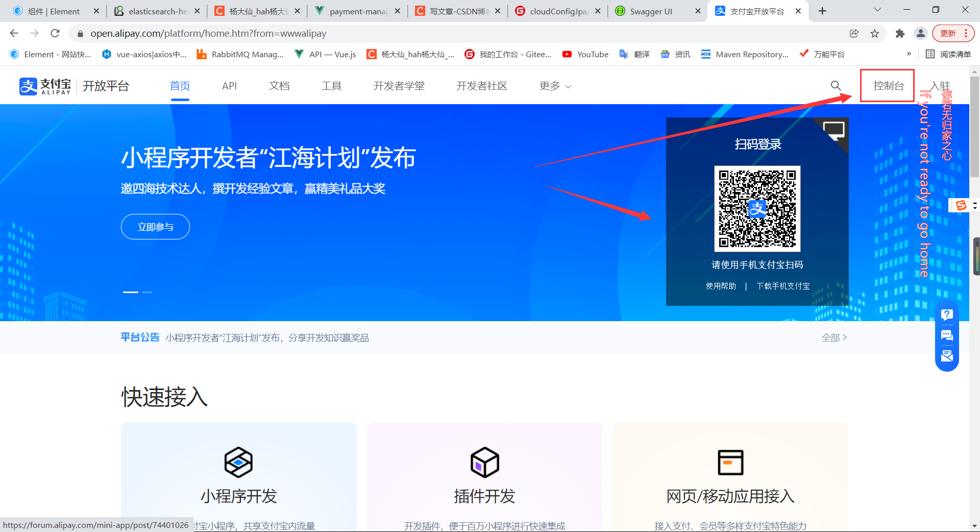The image size is (980, 532).
Task: Click the mini program development icon
Action: [238, 463]
